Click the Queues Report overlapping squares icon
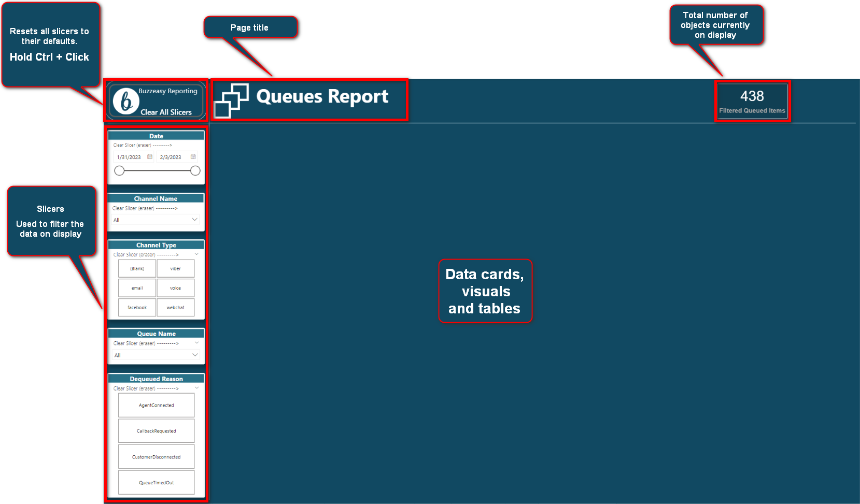 click(x=231, y=100)
